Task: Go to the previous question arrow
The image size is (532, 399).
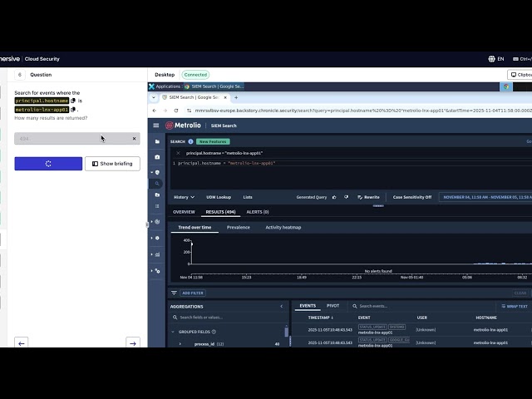Action: [22, 343]
